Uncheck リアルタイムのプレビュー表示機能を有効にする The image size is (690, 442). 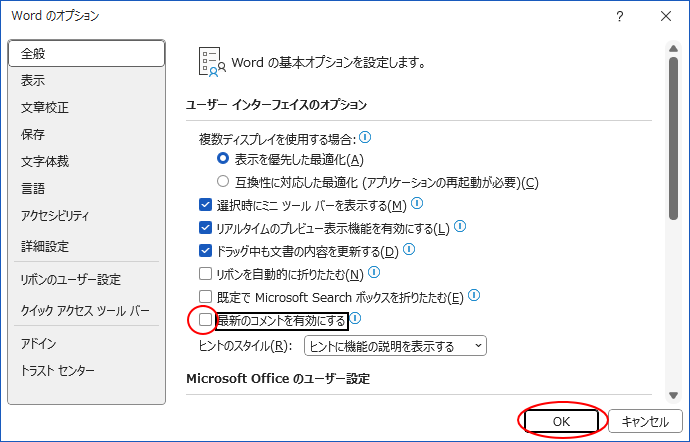pyautogui.click(x=206, y=227)
